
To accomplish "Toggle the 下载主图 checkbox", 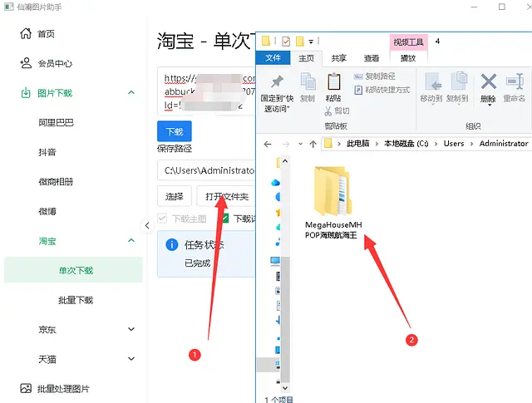I will click(162, 219).
